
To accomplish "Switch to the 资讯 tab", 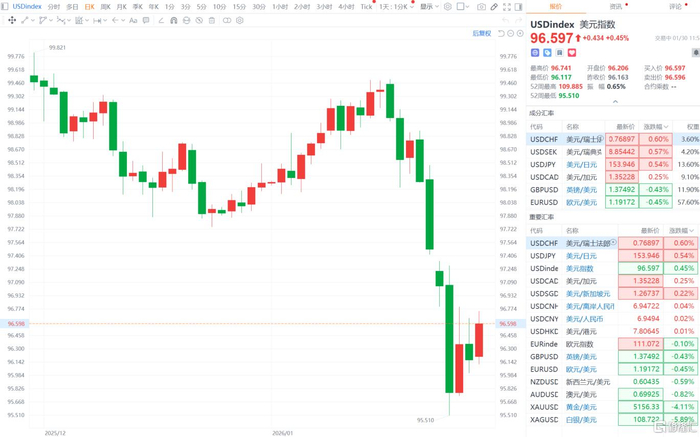I will coord(616,6).
